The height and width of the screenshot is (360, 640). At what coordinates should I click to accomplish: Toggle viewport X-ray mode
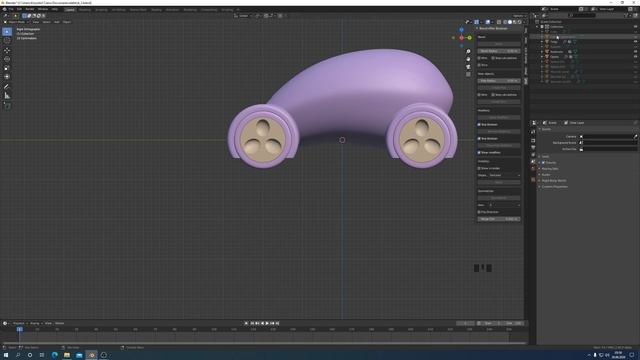point(499,22)
